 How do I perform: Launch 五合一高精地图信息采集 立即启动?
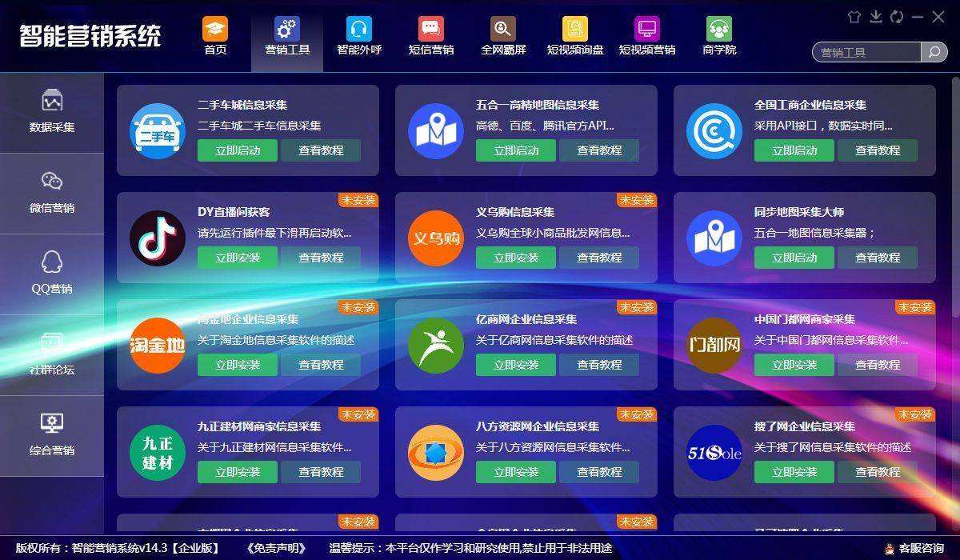coord(516,150)
